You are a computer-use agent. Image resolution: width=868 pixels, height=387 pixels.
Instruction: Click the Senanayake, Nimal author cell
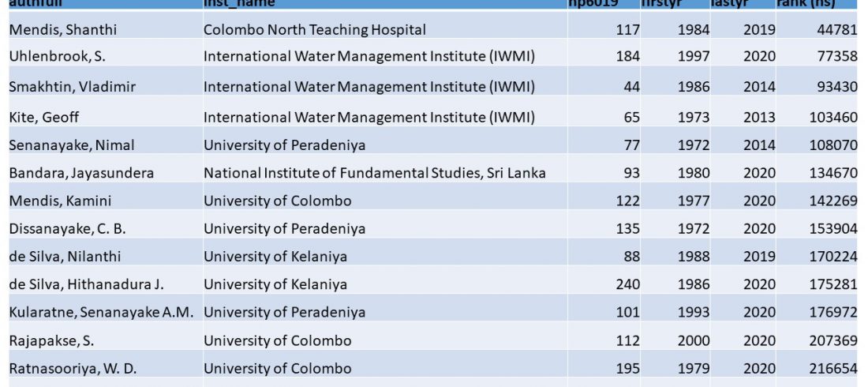click(x=72, y=145)
